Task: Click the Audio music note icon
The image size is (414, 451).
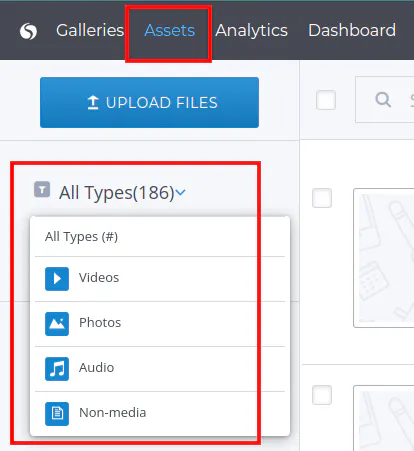Action: tap(57, 369)
